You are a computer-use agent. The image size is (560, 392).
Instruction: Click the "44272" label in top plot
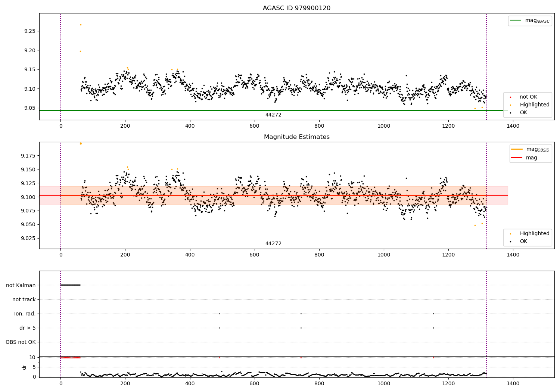(x=273, y=115)
